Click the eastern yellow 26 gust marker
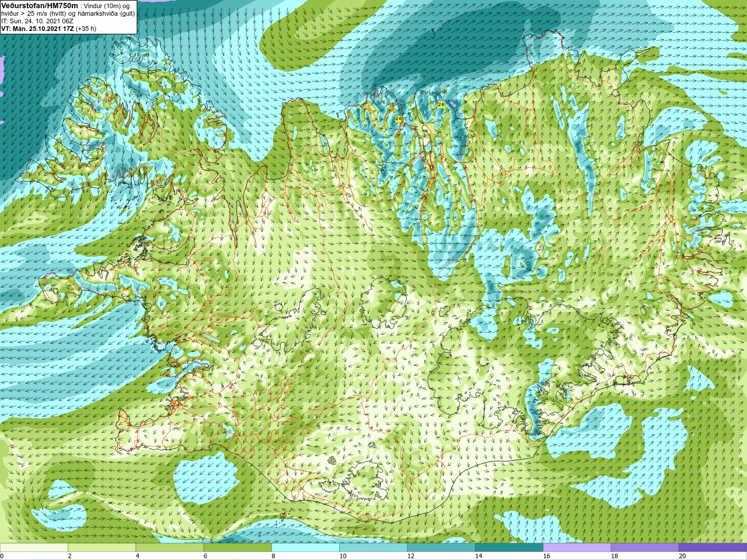The image size is (747, 560). [x=441, y=104]
